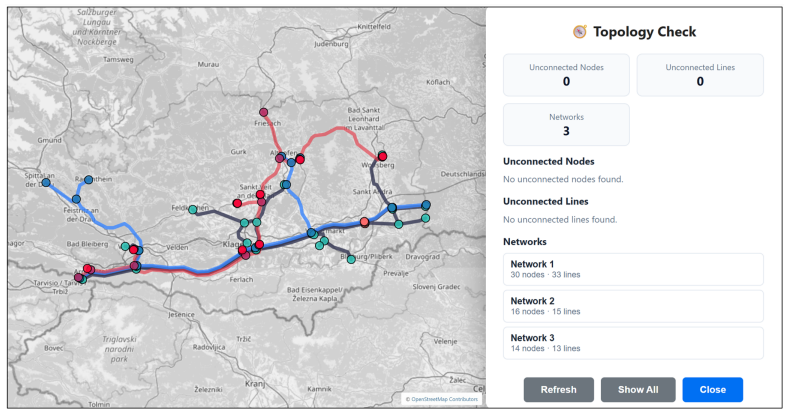Select Network 2 with 16 nodes
789x415 pixels.
pos(633,306)
